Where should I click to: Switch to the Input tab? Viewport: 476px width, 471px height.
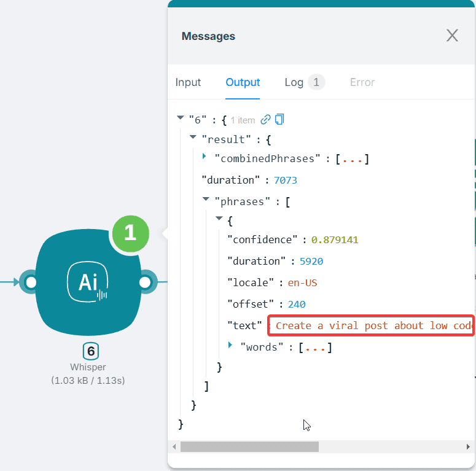pyautogui.click(x=188, y=82)
